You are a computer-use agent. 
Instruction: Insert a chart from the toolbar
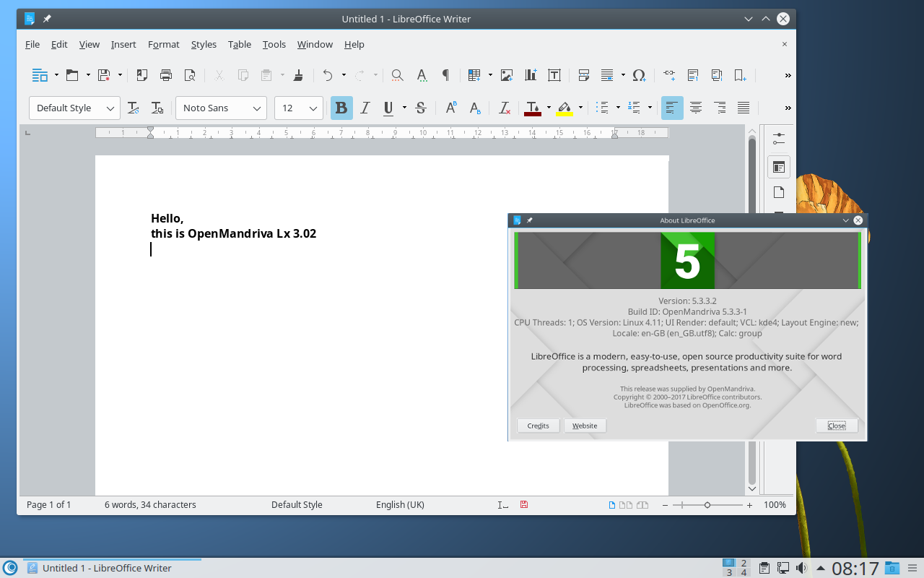pos(531,74)
